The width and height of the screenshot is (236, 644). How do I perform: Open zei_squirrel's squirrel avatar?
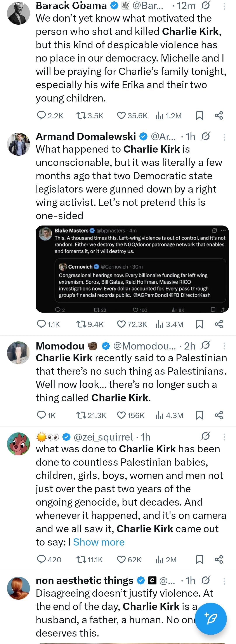pyautogui.click(x=18, y=444)
